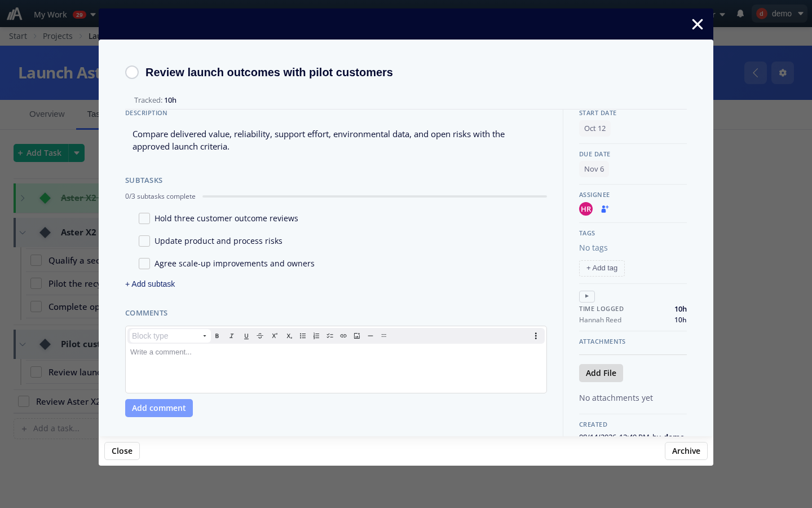Apply italic formatting in comment toolbar
Image resolution: width=812 pixels, height=508 pixels.
231,336
